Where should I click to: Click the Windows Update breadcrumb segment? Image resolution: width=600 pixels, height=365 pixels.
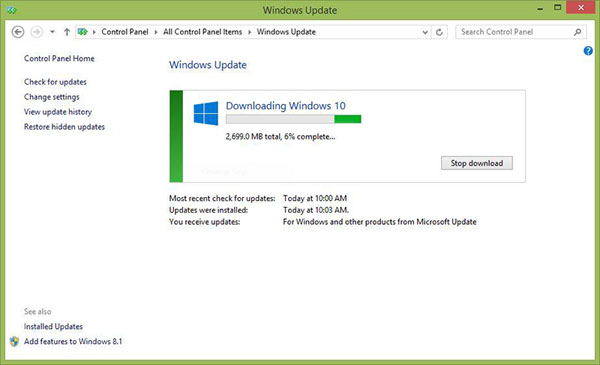286,32
